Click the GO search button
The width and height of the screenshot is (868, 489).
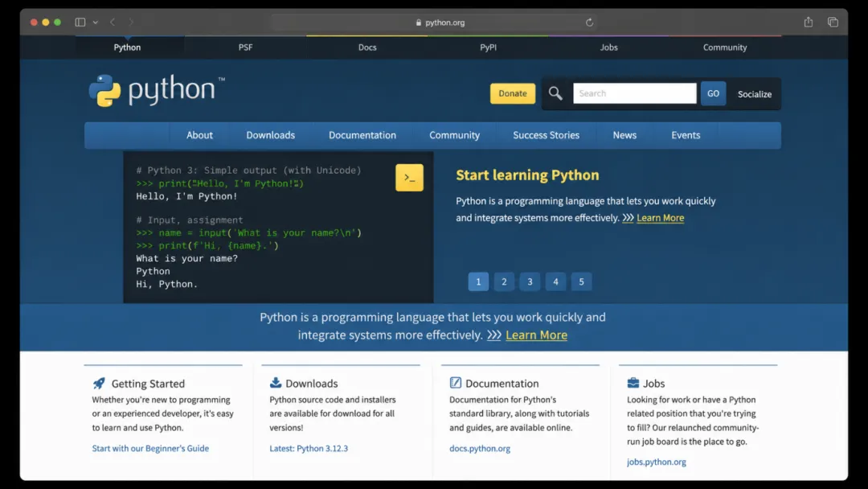[713, 93]
